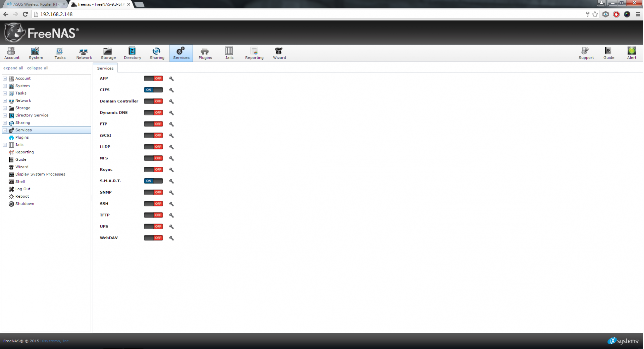Open Directory in the top toolbar

pyautogui.click(x=132, y=53)
